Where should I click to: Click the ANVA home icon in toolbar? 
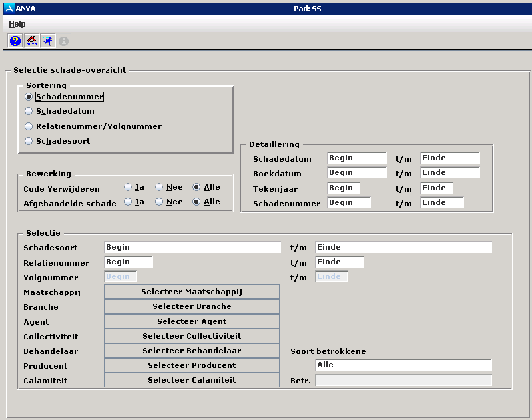point(31,41)
